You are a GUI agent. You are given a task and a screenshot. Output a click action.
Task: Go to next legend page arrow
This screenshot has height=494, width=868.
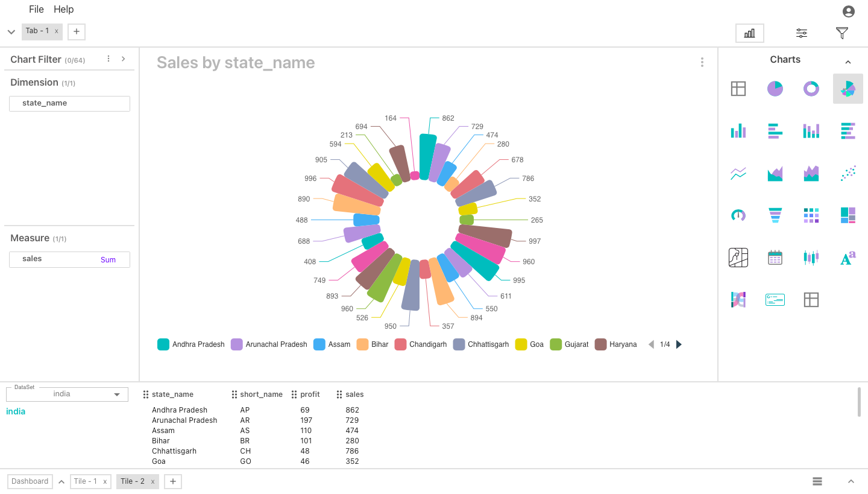(x=679, y=344)
